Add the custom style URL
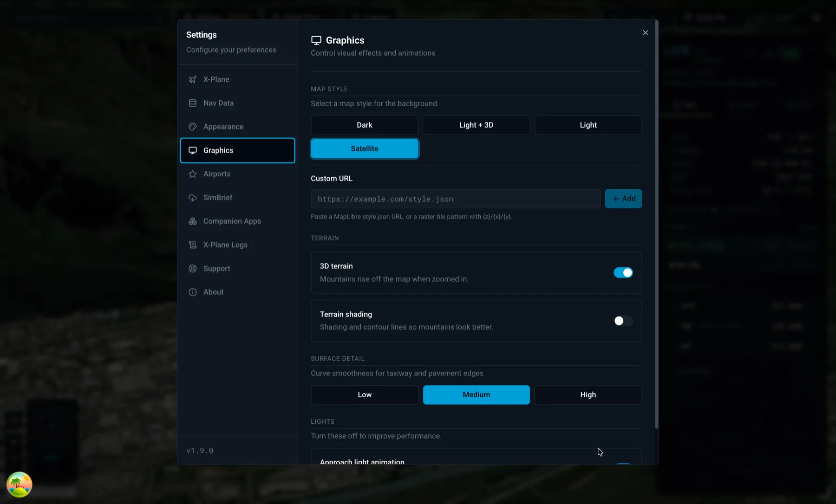 click(x=623, y=199)
